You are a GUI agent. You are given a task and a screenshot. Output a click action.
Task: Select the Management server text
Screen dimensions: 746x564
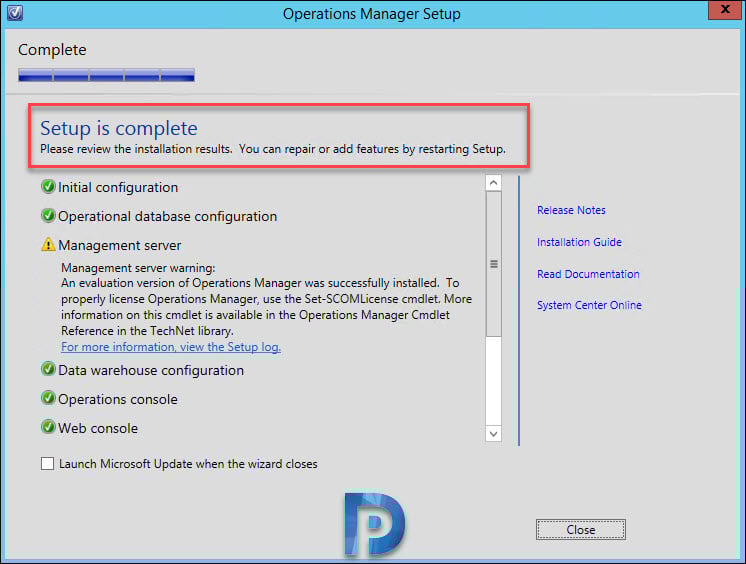pos(119,246)
